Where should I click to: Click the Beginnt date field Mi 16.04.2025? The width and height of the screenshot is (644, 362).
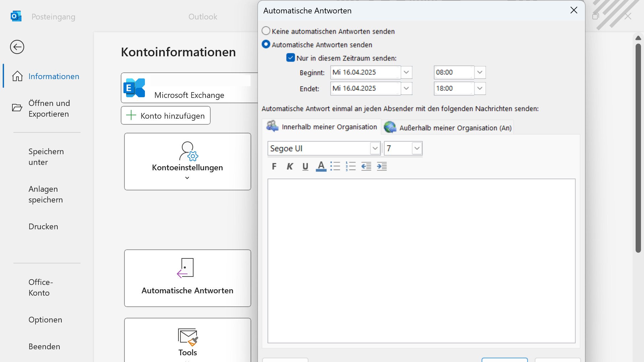click(365, 72)
